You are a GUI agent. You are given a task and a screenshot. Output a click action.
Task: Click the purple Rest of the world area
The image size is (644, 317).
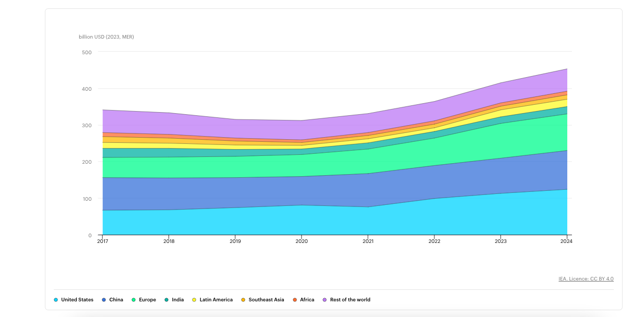click(x=334, y=125)
